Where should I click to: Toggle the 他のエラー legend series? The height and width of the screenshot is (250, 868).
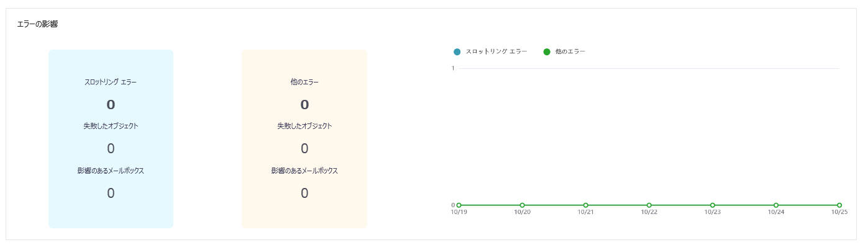[564, 51]
